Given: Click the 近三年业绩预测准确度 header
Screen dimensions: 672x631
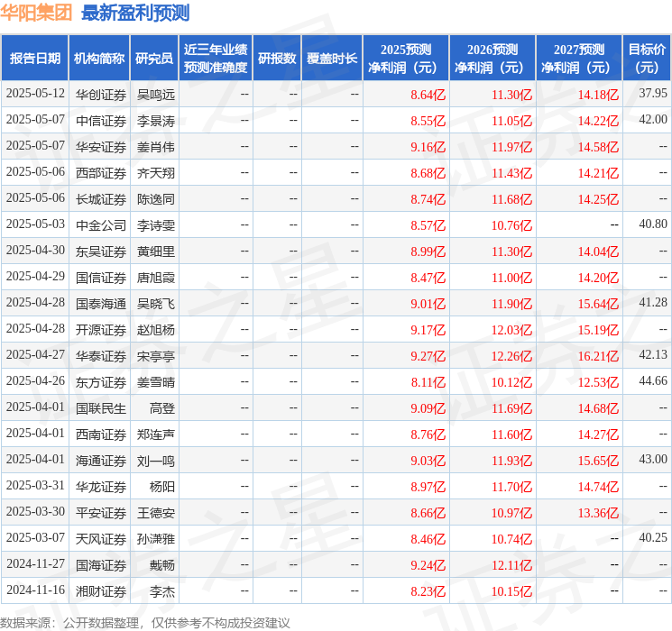Looking at the screenshot, I should pyautogui.click(x=216, y=59).
